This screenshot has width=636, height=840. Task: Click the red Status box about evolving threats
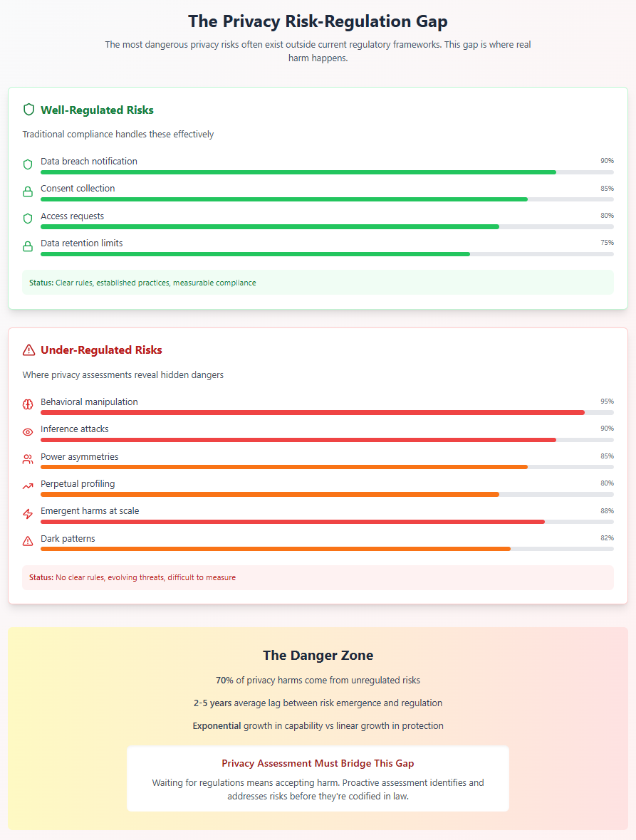[318, 577]
